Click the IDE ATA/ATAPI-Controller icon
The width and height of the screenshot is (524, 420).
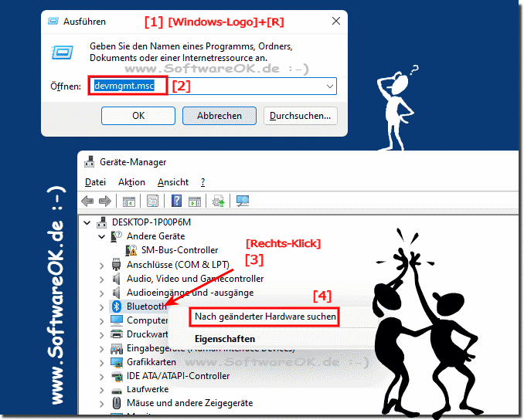pyautogui.click(x=116, y=376)
